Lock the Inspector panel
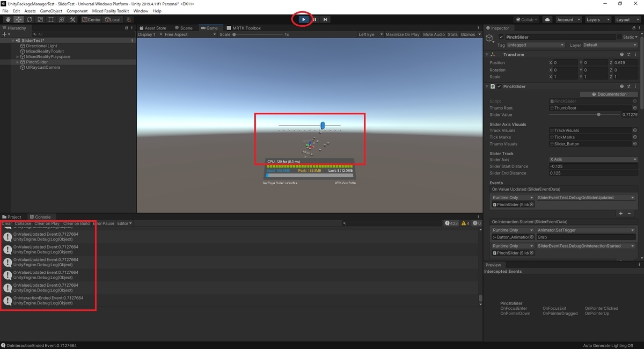The image size is (644, 349). point(634,28)
